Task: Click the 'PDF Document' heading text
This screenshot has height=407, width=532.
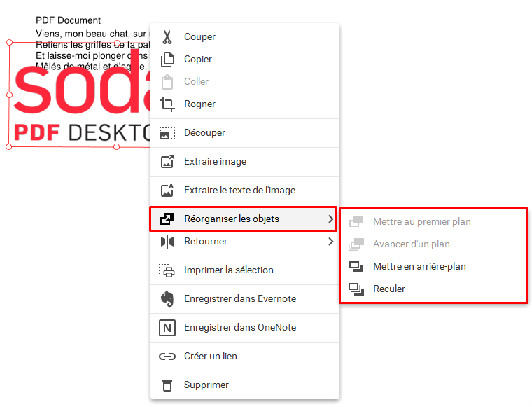Action: tap(68, 20)
